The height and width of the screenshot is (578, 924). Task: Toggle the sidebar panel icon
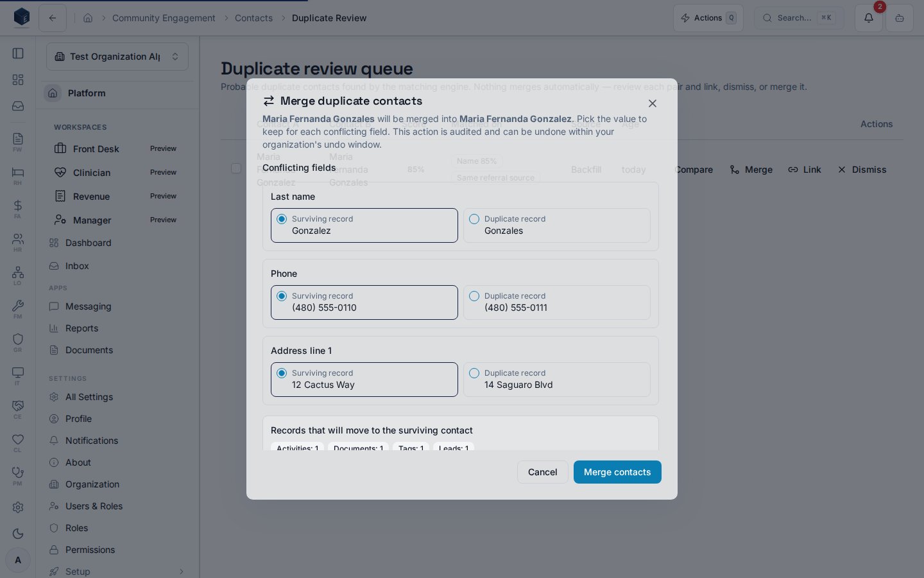pyautogui.click(x=18, y=53)
